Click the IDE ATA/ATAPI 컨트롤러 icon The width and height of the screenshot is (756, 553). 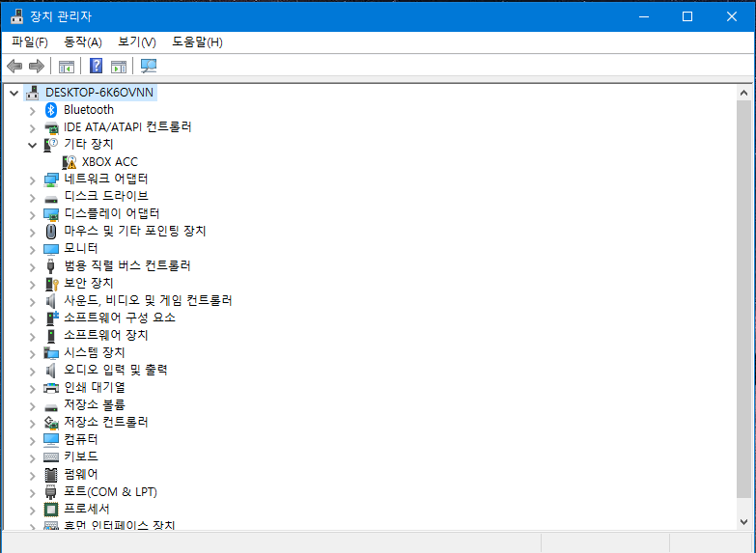point(51,127)
